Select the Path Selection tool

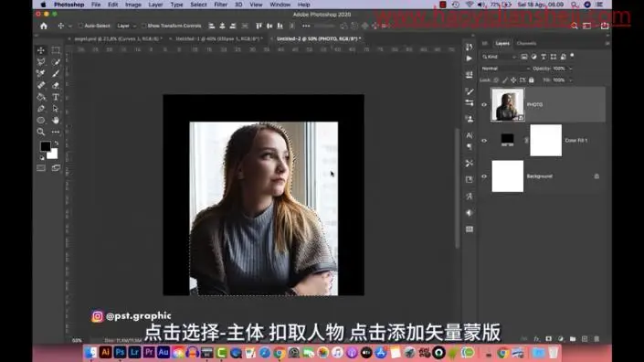click(x=56, y=109)
